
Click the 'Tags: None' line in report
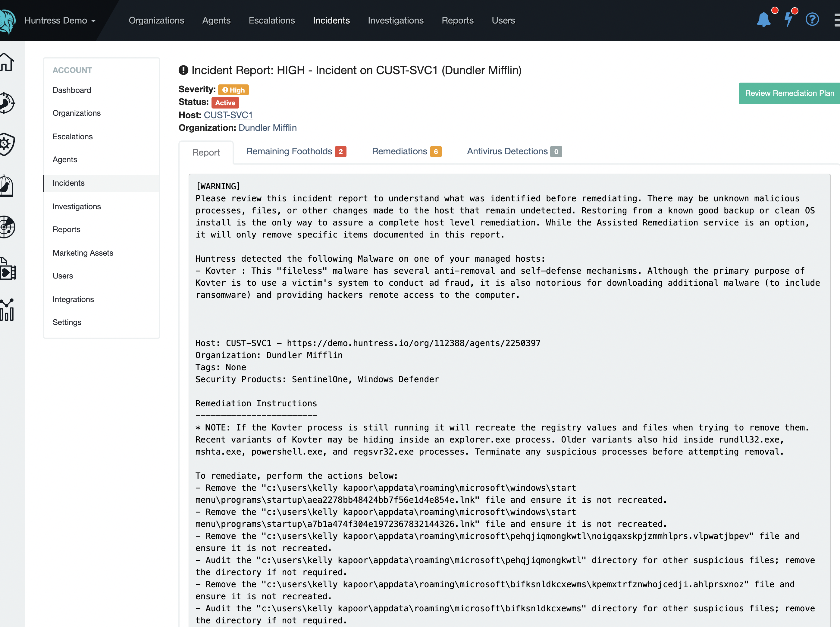tap(221, 367)
